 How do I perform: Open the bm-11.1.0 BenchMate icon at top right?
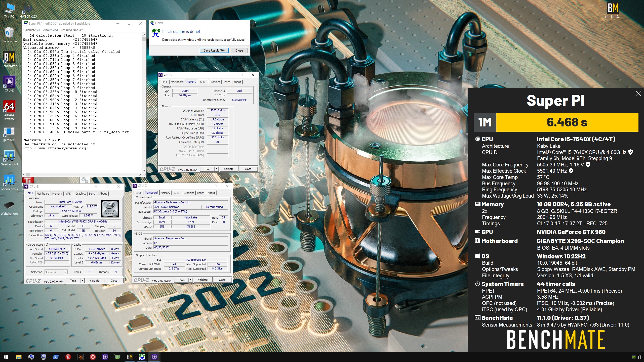click(x=613, y=10)
